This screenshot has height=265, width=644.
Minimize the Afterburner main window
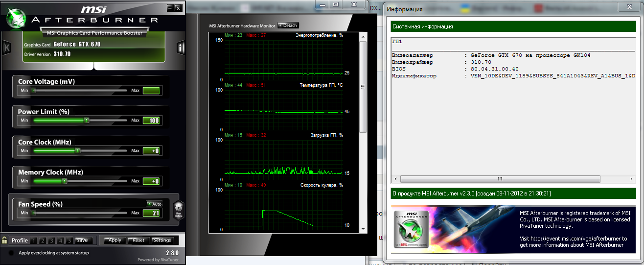pos(170,7)
